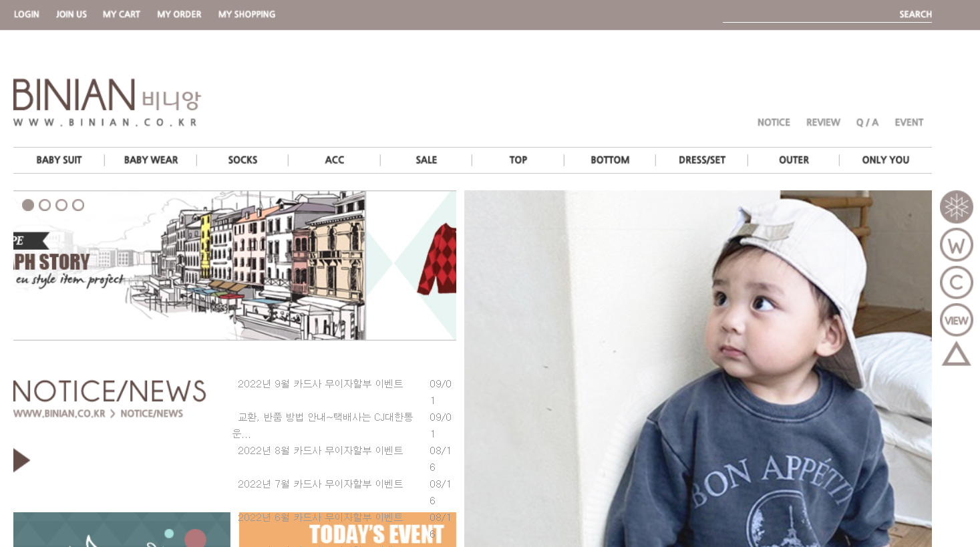
Task: Click the BINIAN logo
Action: (x=107, y=102)
